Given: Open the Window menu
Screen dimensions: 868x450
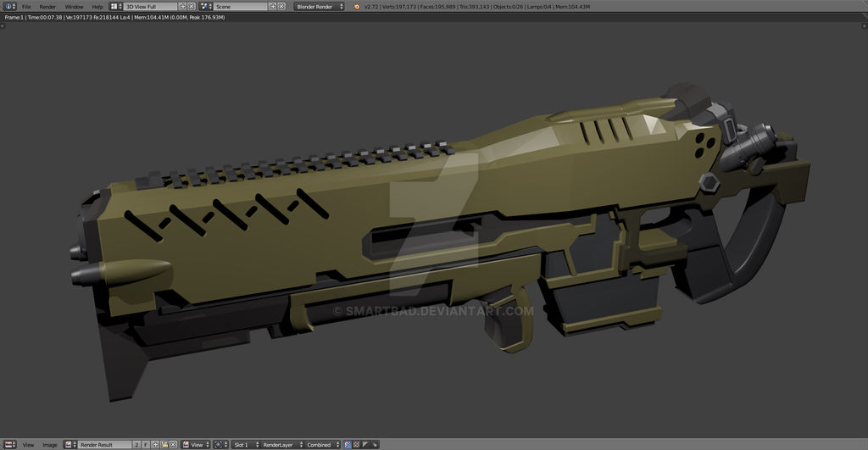Looking at the screenshot, I should pyautogui.click(x=74, y=7).
